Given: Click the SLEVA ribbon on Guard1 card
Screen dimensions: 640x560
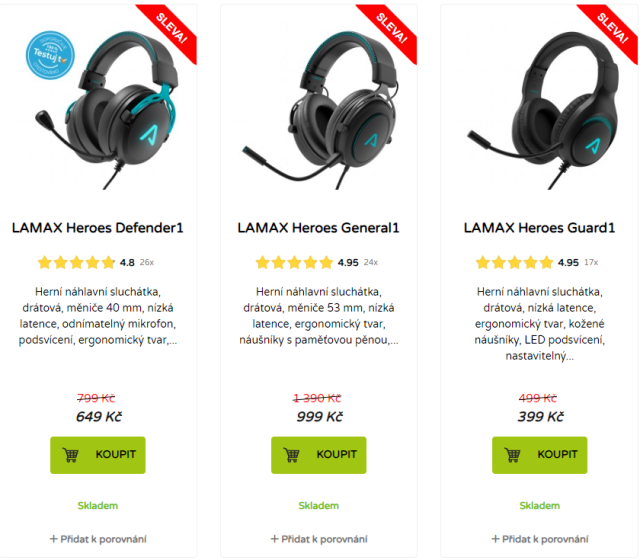Looking at the screenshot, I should coord(611,30).
